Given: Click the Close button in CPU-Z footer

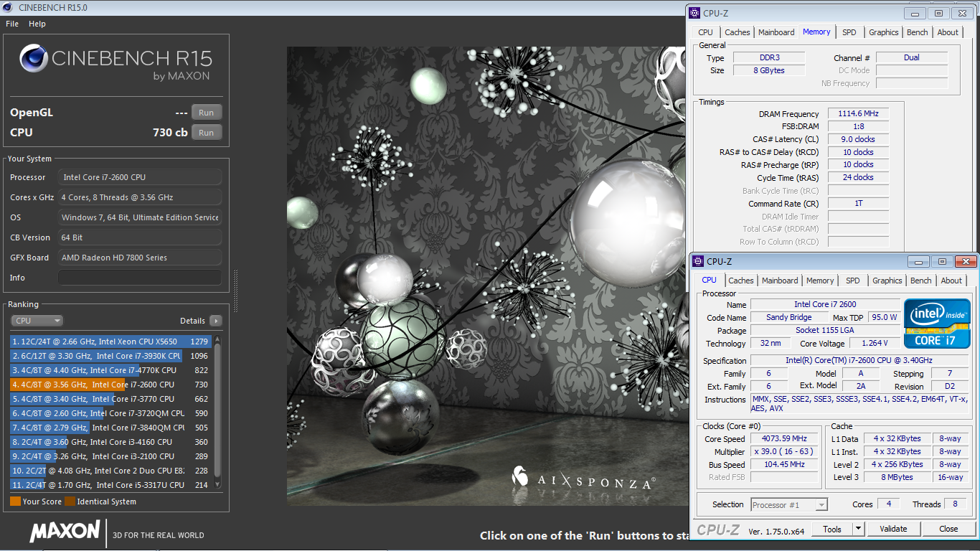Looking at the screenshot, I should coord(948,529).
